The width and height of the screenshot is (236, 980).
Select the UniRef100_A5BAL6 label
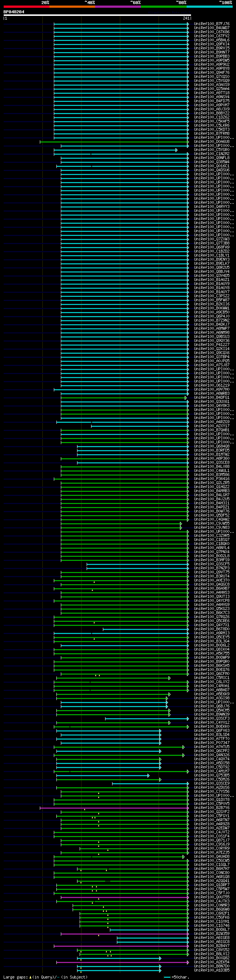(x=212, y=40)
